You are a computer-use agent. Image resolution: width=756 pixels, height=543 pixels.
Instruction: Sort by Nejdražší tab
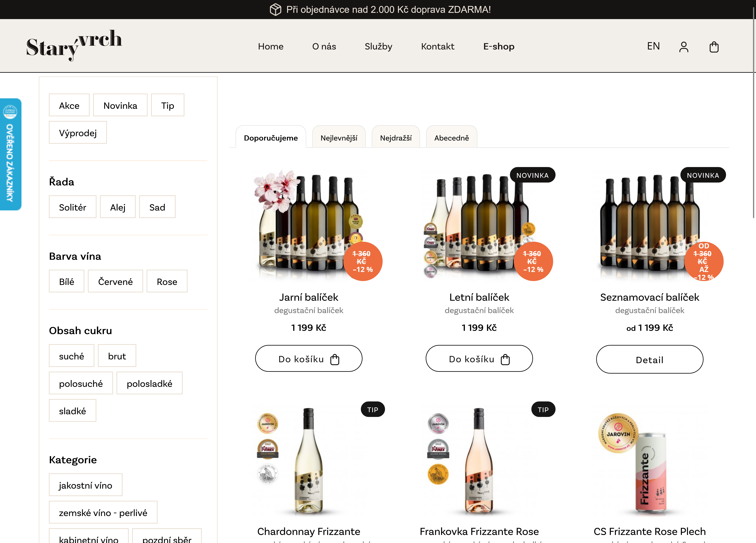click(x=396, y=137)
